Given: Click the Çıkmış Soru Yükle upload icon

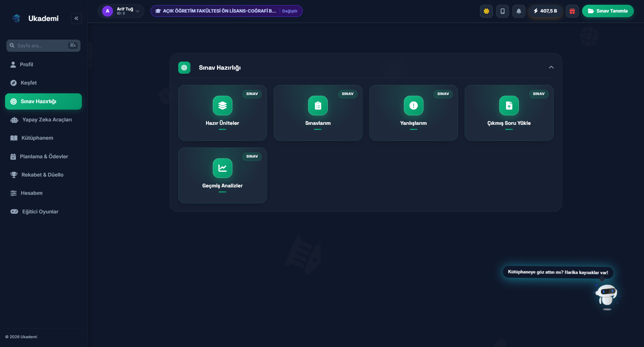Looking at the screenshot, I should [x=509, y=106].
